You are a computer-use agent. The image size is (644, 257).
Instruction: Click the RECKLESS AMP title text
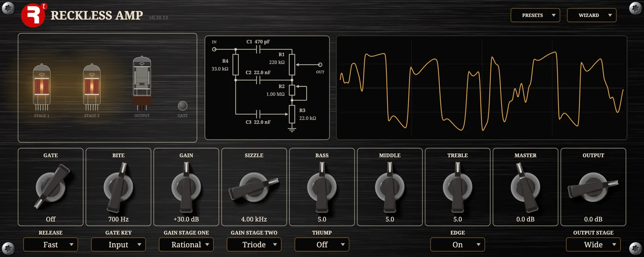click(97, 15)
